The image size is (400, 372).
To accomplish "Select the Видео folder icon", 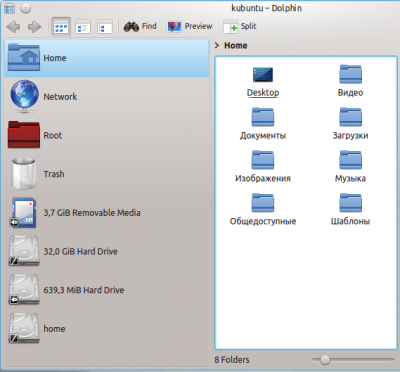I will 350,74.
